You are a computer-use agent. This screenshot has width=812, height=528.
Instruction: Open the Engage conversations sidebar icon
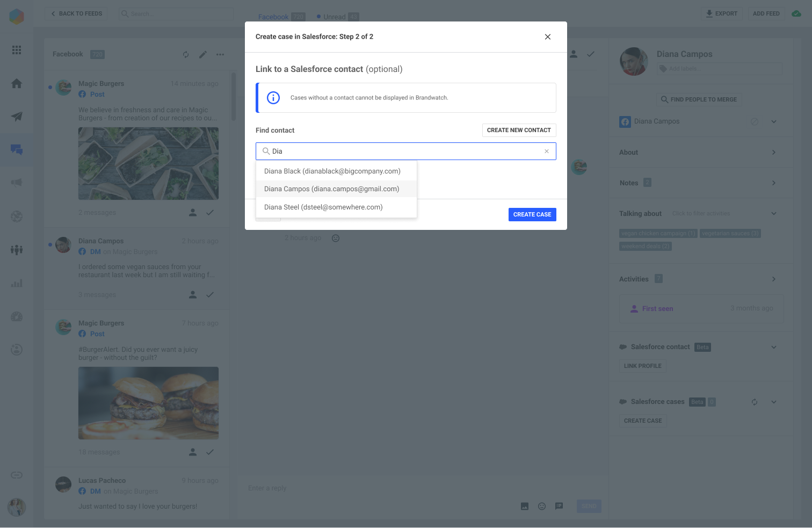(x=17, y=150)
